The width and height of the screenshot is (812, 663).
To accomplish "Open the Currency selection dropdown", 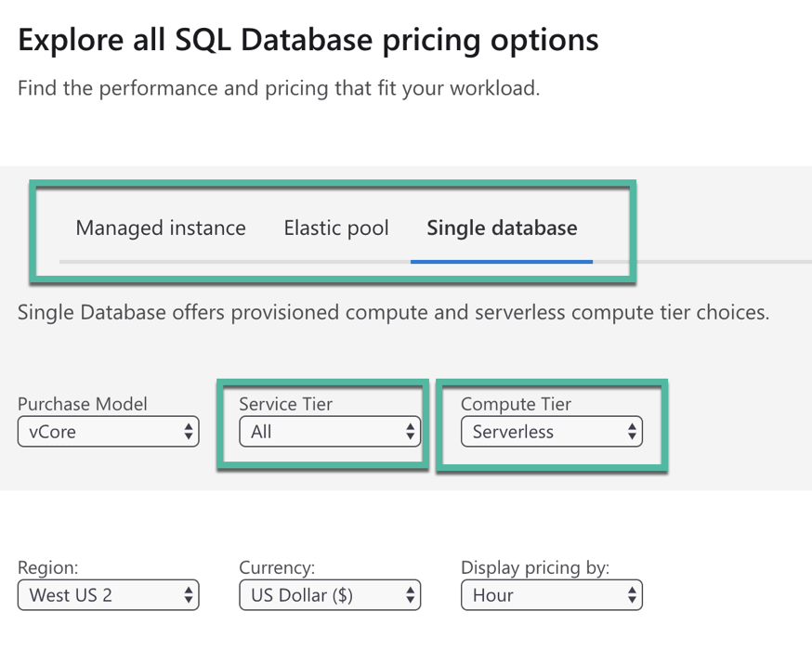I will pyautogui.click(x=329, y=595).
